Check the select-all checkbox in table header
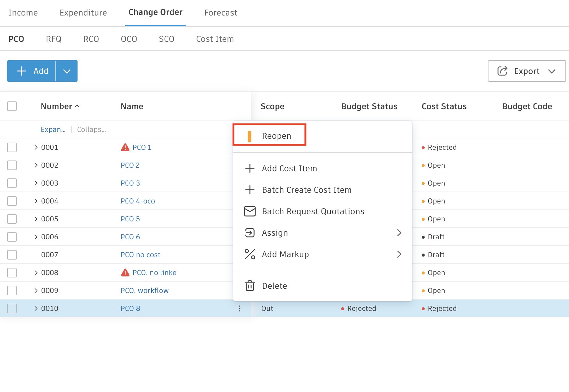The image size is (569, 392). tap(12, 106)
